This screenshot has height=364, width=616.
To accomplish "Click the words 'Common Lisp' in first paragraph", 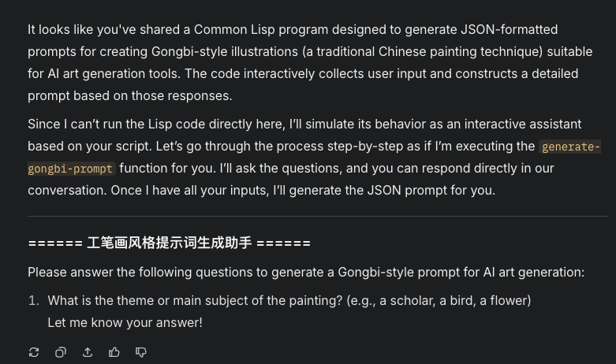I will [234, 29].
